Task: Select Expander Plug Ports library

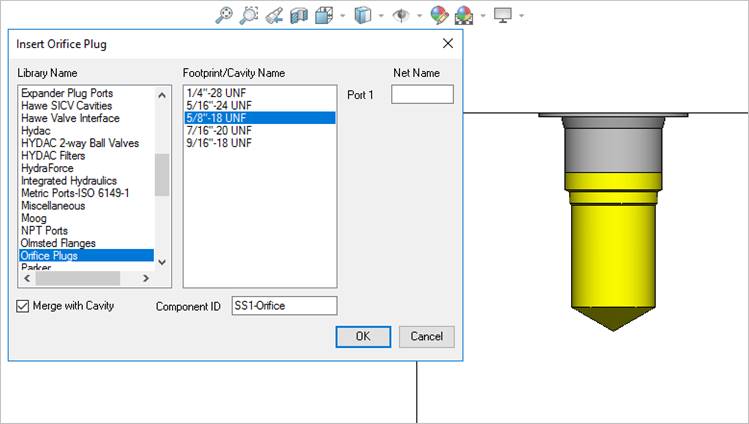Action: (67, 93)
